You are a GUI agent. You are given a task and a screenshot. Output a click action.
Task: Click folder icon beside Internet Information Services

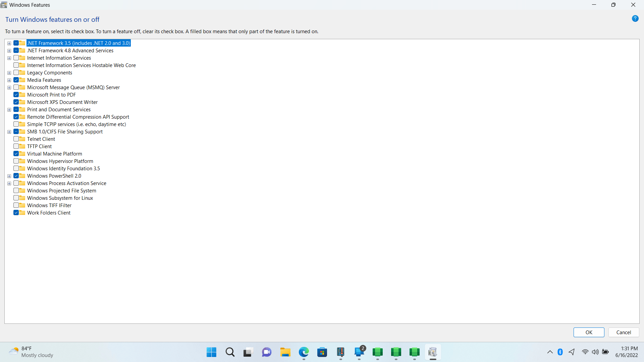click(x=22, y=58)
